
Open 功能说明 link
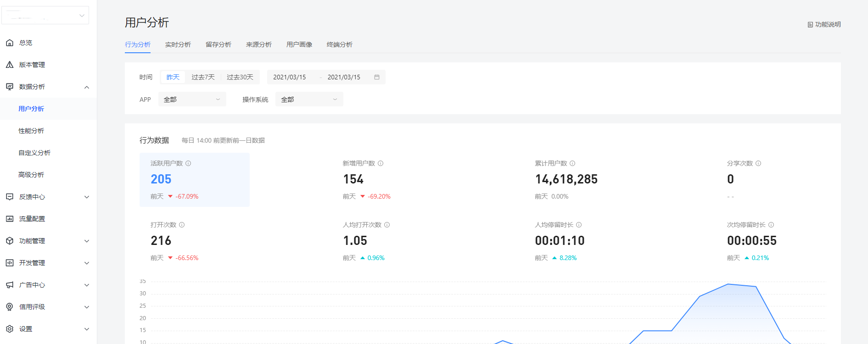[x=824, y=25]
